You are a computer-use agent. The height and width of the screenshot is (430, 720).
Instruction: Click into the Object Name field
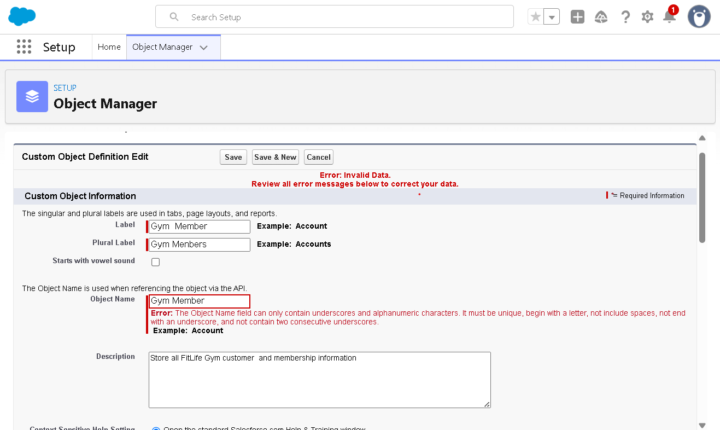click(199, 301)
